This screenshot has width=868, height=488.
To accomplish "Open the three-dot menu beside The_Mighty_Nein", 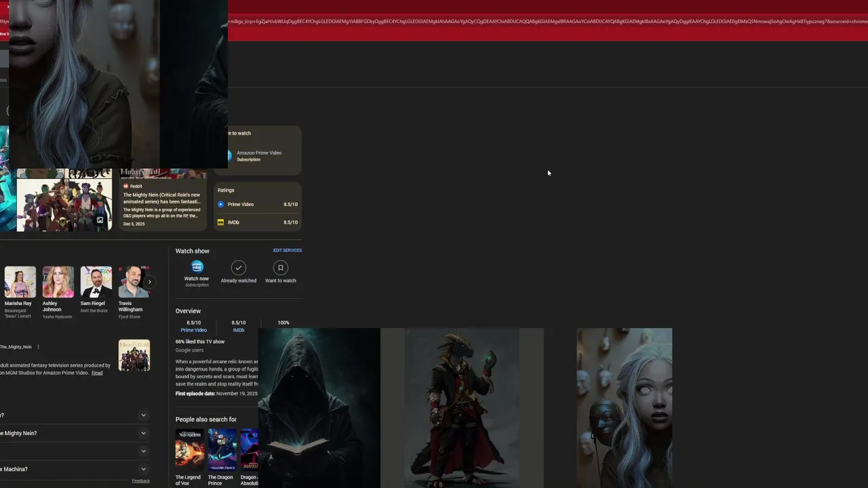I will coord(38,347).
